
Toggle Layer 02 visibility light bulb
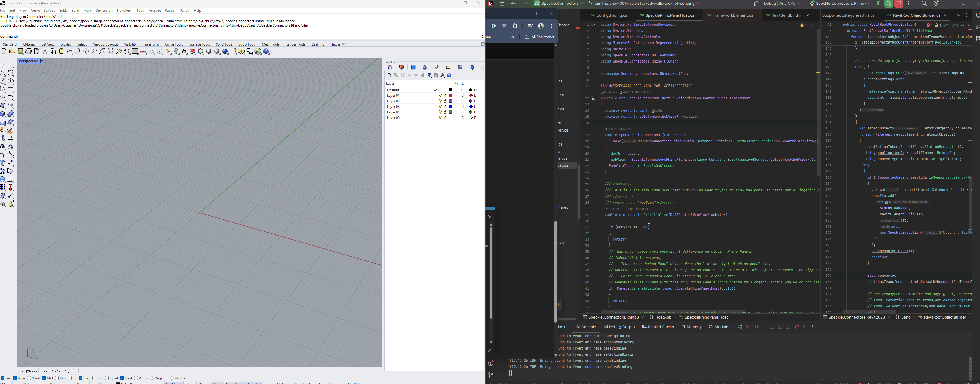click(x=440, y=101)
